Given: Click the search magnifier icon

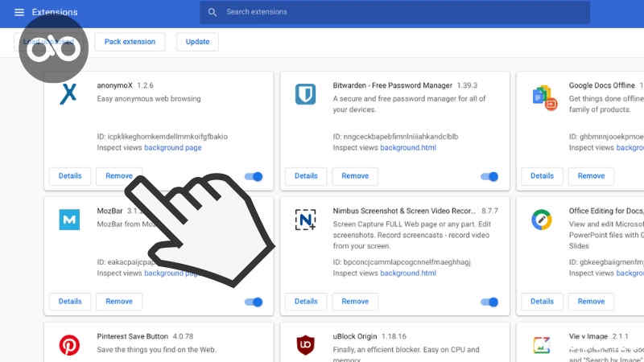Looking at the screenshot, I should (213, 12).
